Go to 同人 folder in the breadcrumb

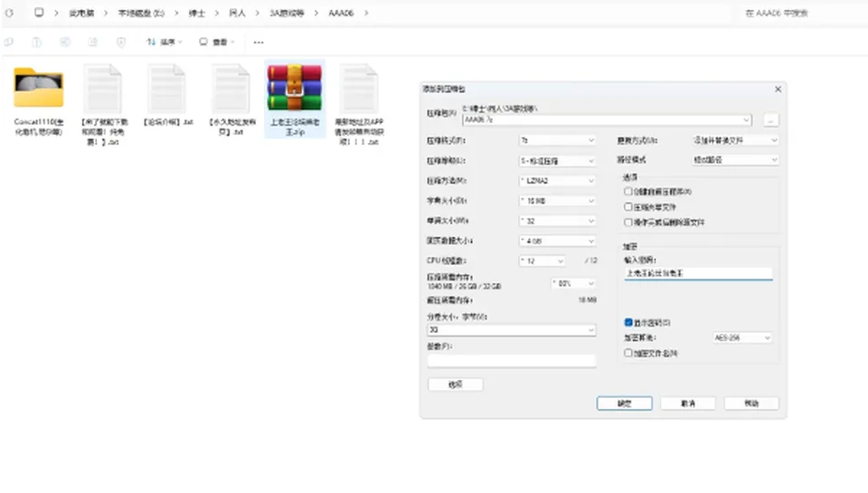point(237,13)
